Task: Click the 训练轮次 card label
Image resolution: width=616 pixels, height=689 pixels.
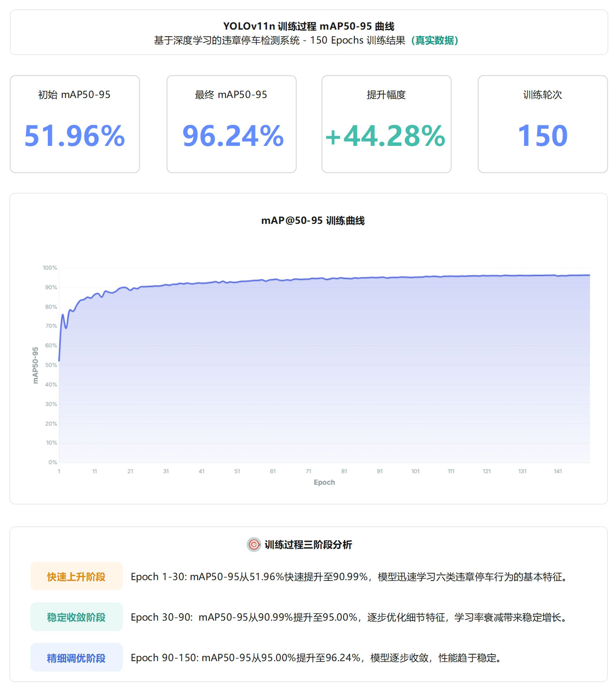Action: click(542, 95)
